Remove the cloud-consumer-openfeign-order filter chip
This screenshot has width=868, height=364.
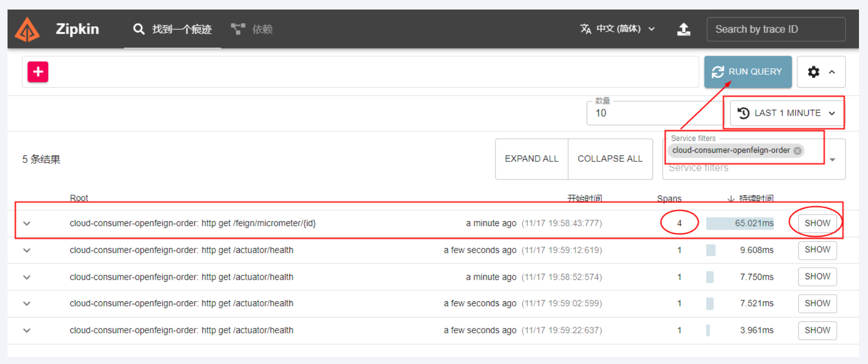click(797, 150)
